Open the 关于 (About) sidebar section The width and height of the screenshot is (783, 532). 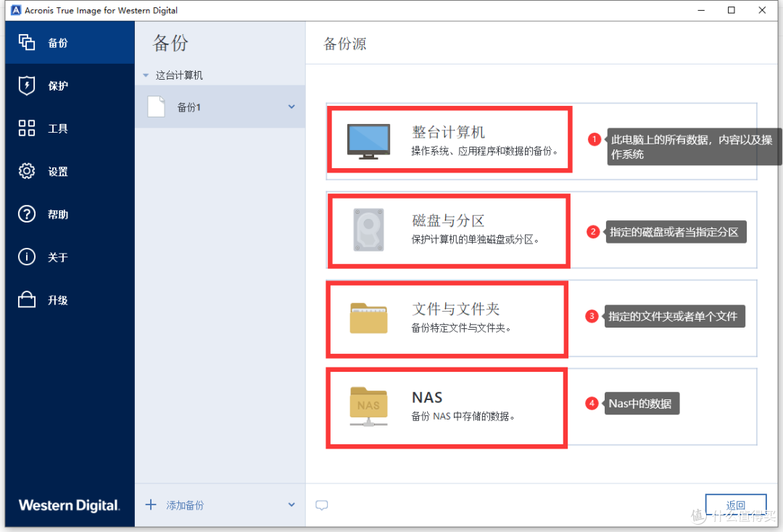pos(70,257)
